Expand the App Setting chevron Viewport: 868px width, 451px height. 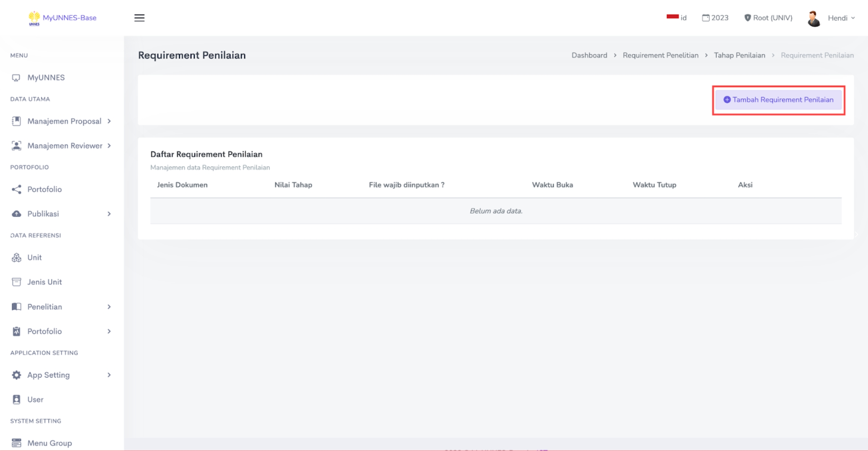click(x=109, y=375)
